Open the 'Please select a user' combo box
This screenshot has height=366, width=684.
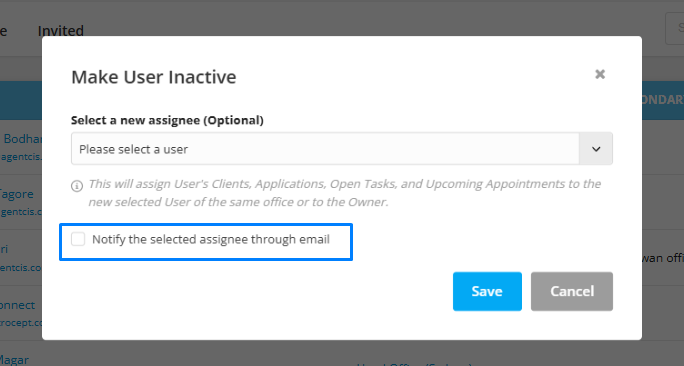pyautogui.click(x=342, y=149)
